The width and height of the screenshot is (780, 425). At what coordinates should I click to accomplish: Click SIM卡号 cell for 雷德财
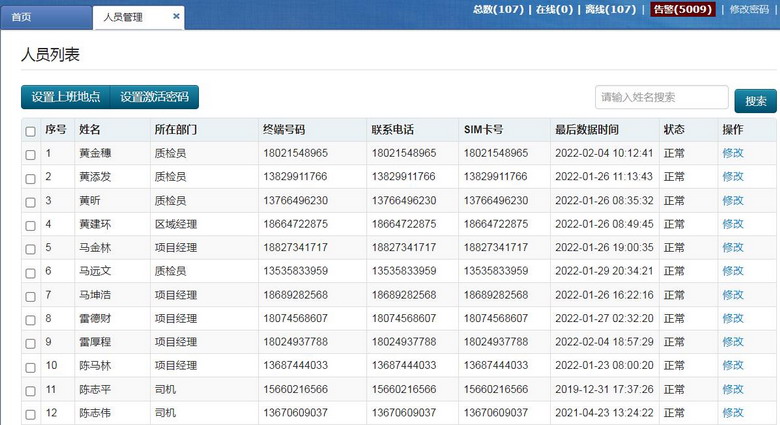tap(496, 318)
